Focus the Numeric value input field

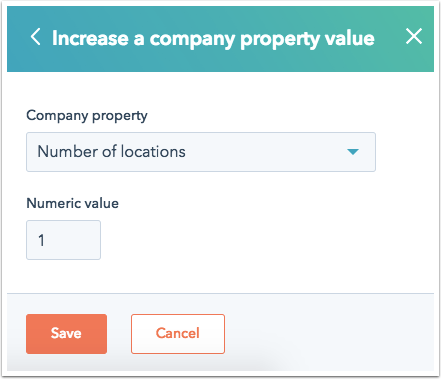(x=63, y=240)
